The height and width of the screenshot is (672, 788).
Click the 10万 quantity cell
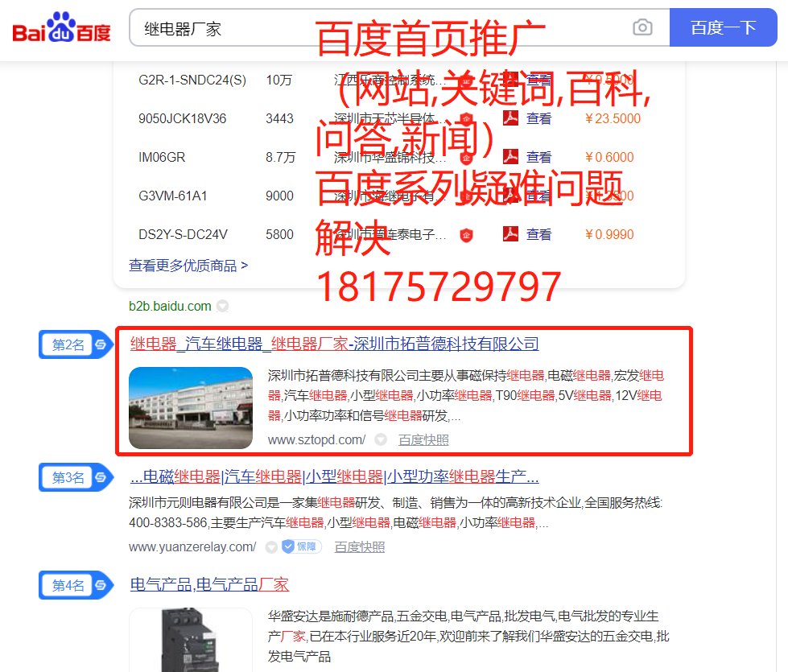coord(279,80)
